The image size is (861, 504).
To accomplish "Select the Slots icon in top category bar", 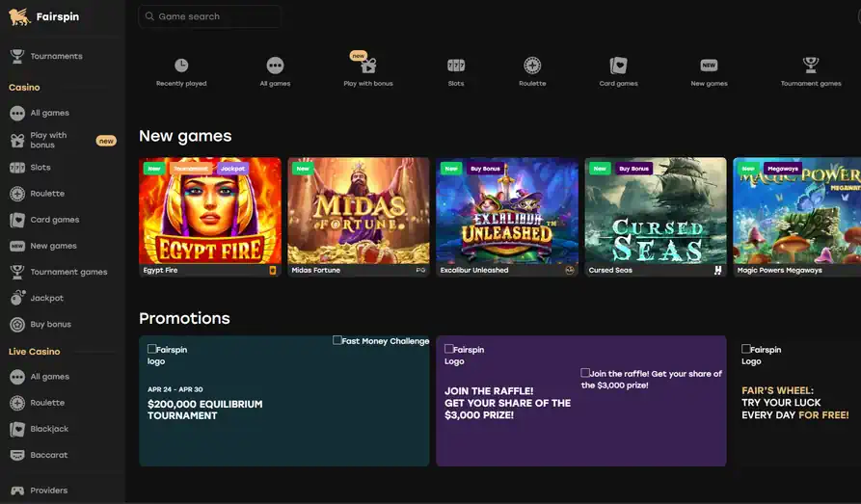I will (x=456, y=66).
